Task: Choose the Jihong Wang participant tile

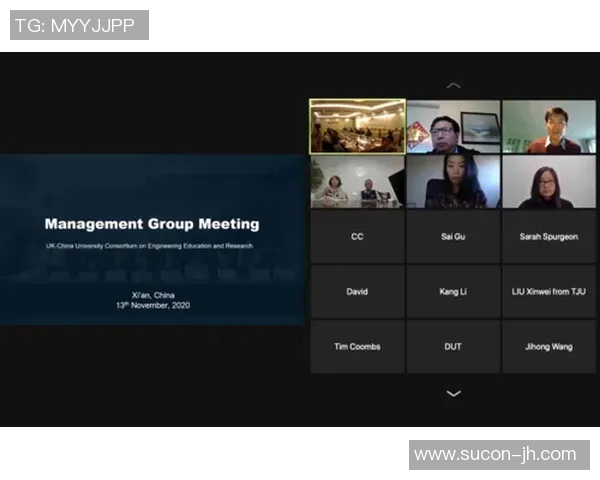Action: pyautogui.click(x=548, y=347)
